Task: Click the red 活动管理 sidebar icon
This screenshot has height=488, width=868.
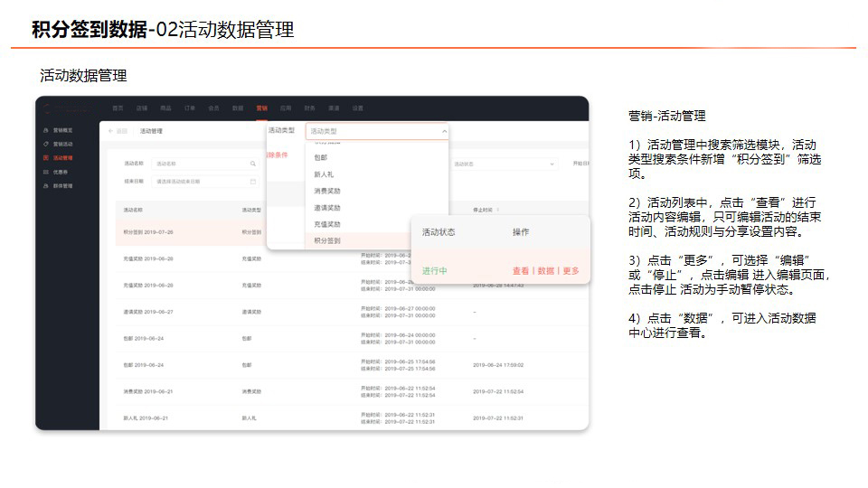Action: (46, 157)
